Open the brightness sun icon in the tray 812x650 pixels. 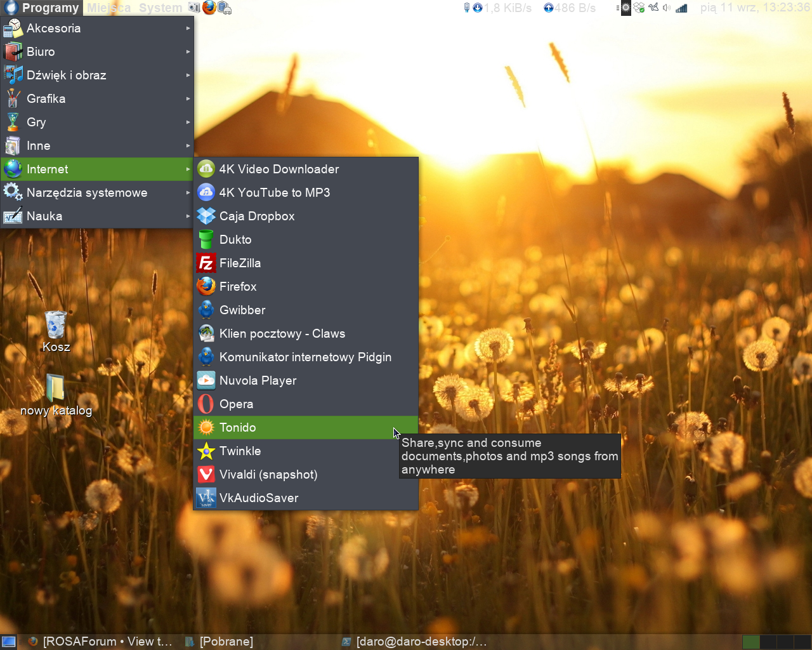click(625, 8)
